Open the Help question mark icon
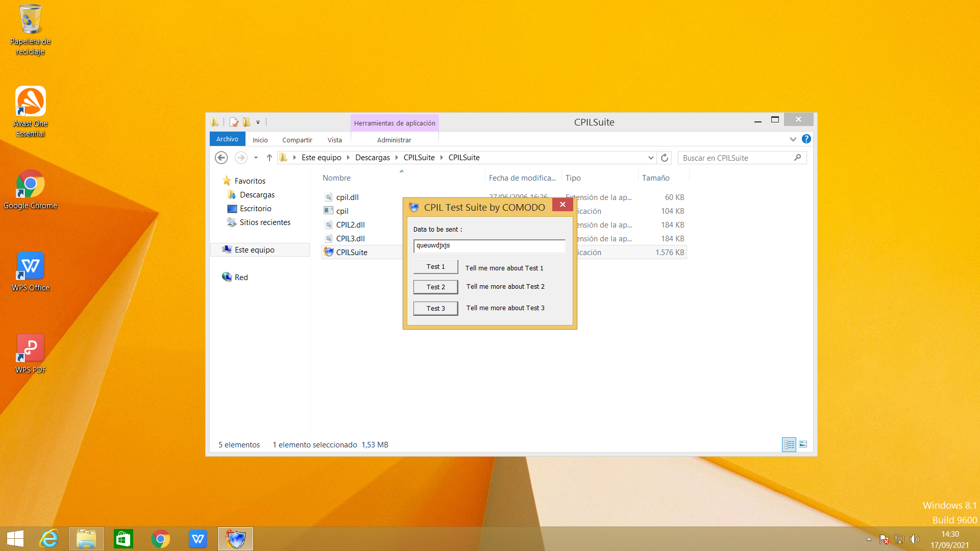This screenshot has height=551, width=980. coord(806,139)
